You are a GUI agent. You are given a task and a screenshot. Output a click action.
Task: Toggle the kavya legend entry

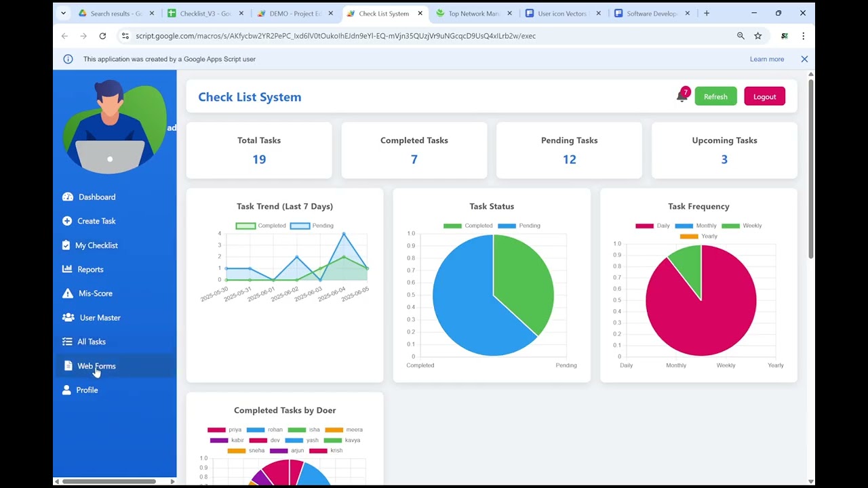coord(342,441)
